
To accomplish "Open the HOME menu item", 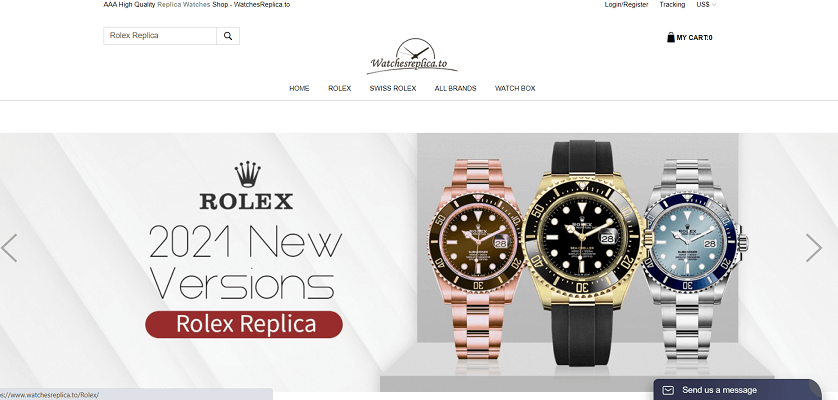I will pos(299,88).
